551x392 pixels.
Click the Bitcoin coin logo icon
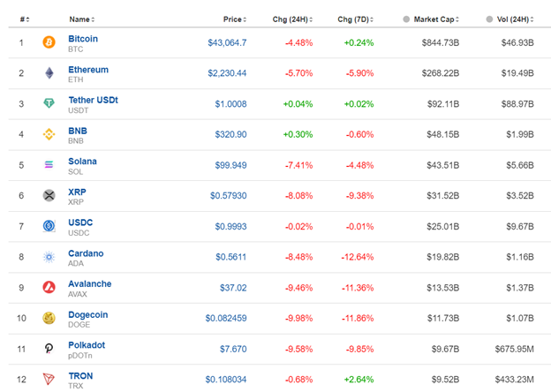tap(49, 42)
